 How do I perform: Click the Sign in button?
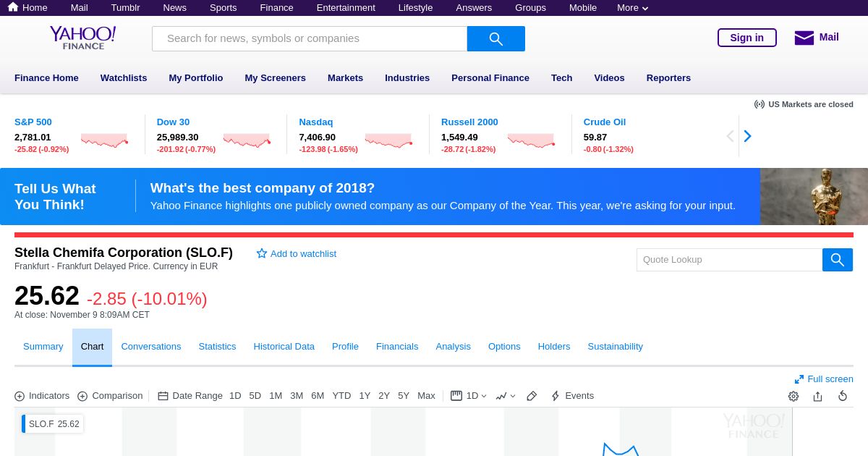pos(747,38)
